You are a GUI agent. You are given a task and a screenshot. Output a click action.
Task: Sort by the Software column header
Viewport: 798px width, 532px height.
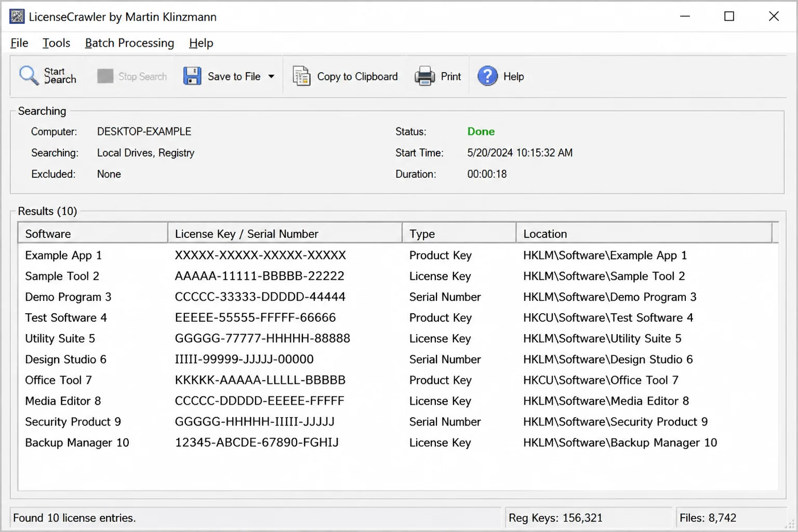coord(93,233)
